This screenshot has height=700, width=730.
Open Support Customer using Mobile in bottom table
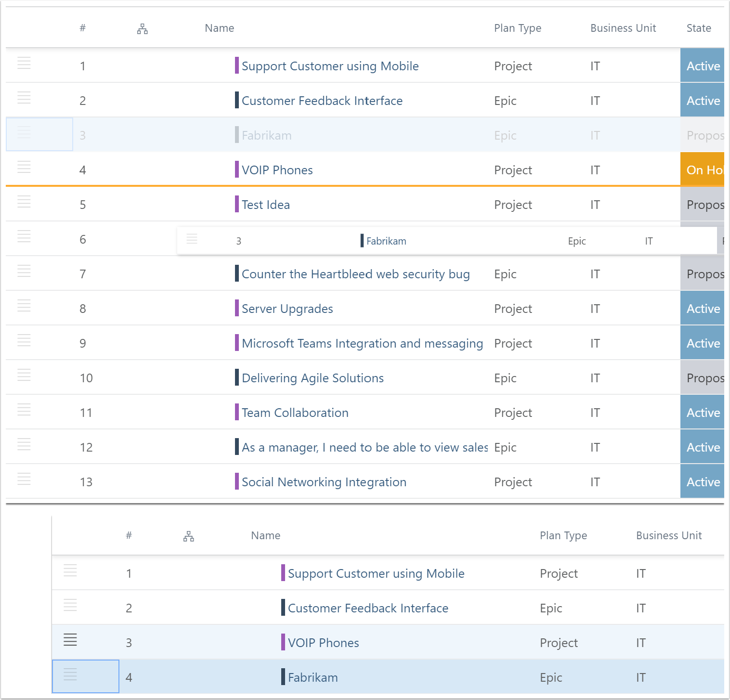(x=376, y=573)
